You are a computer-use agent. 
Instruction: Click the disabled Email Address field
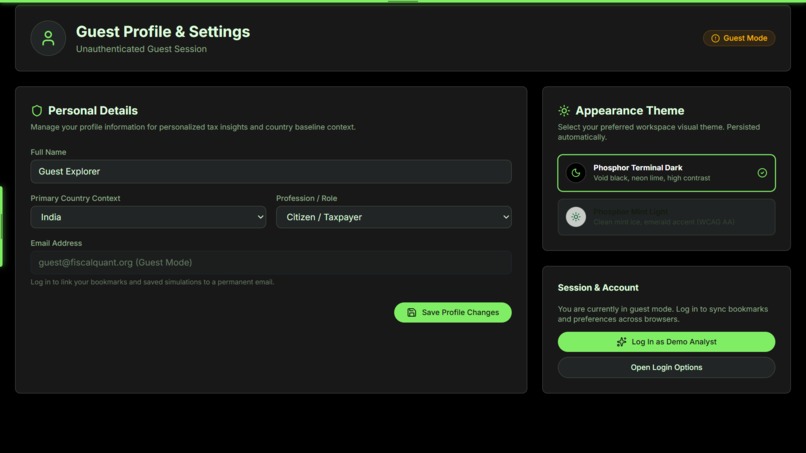point(271,262)
